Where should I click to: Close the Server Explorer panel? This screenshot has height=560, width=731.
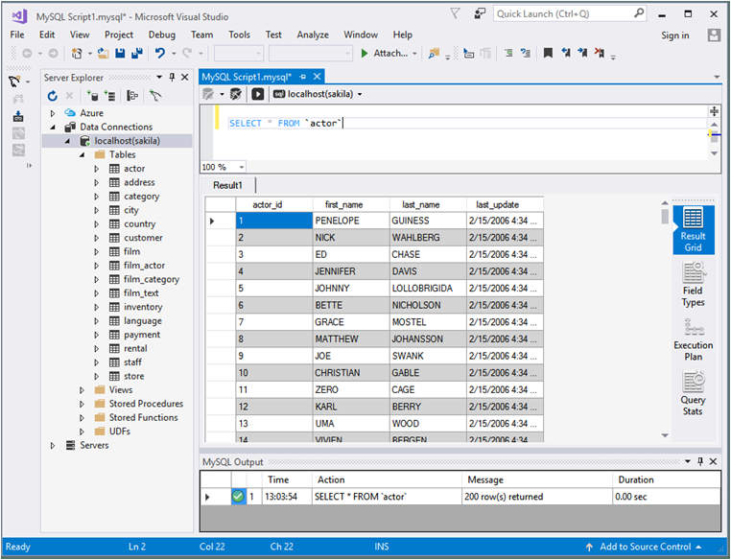click(x=184, y=78)
